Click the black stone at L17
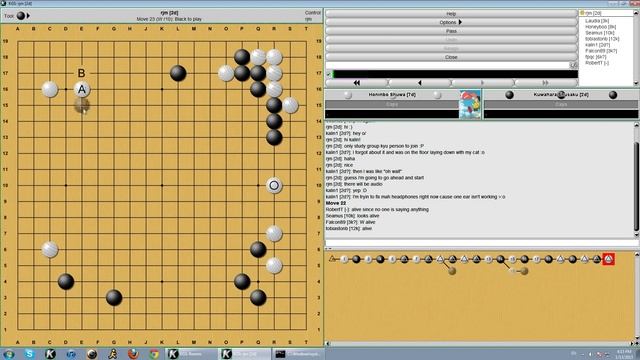The width and height of the screenshot is (640, 360). point(178,73)
